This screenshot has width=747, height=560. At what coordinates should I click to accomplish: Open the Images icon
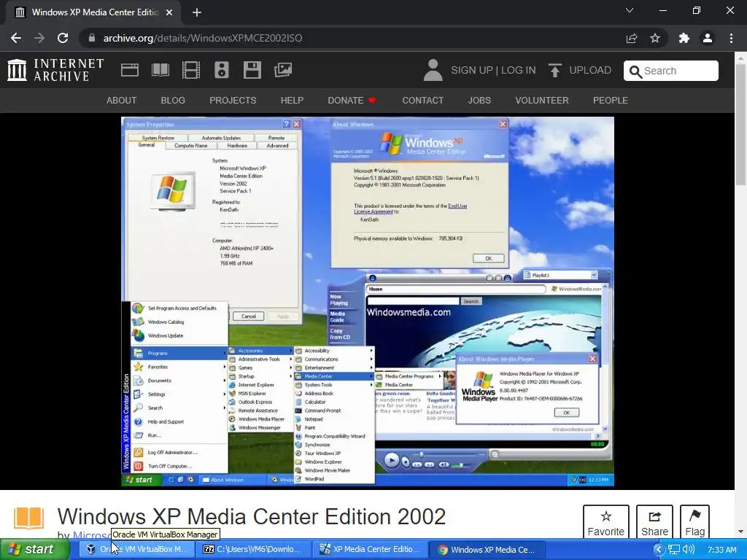point(283,70)
